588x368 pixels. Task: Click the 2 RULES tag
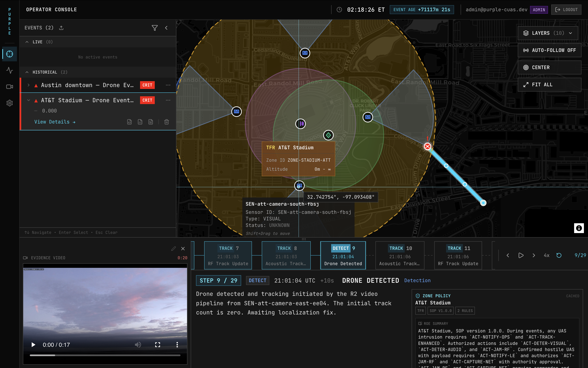(465, 311)
